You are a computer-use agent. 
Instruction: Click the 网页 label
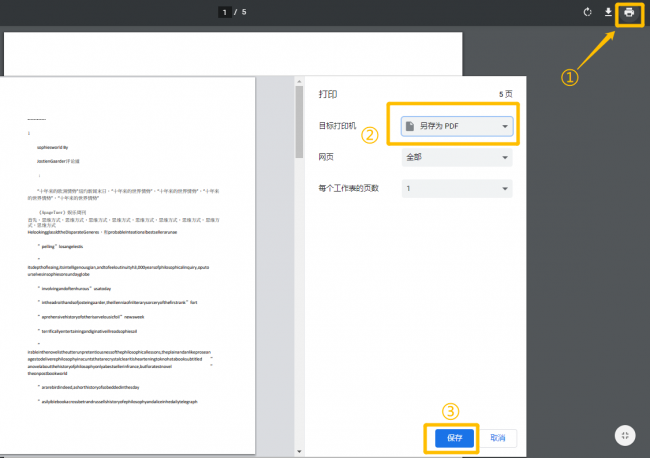tap(326, 157)
